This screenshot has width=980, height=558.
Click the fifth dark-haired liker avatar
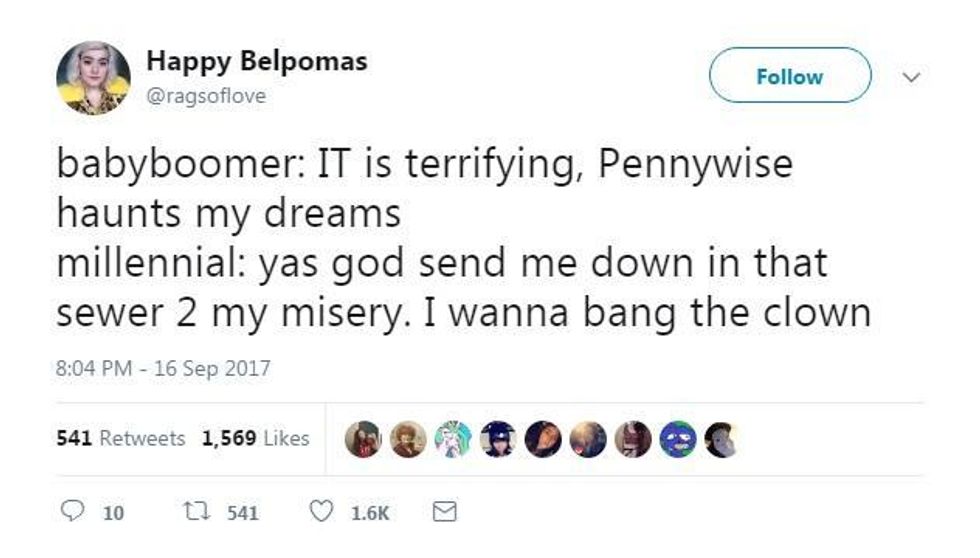(x=544, y=439)
